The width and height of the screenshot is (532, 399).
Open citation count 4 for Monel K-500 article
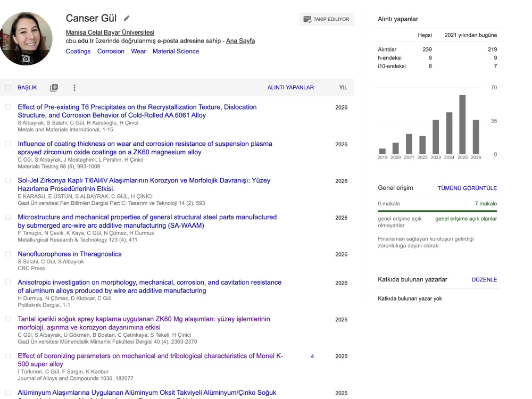pos(312,356)
